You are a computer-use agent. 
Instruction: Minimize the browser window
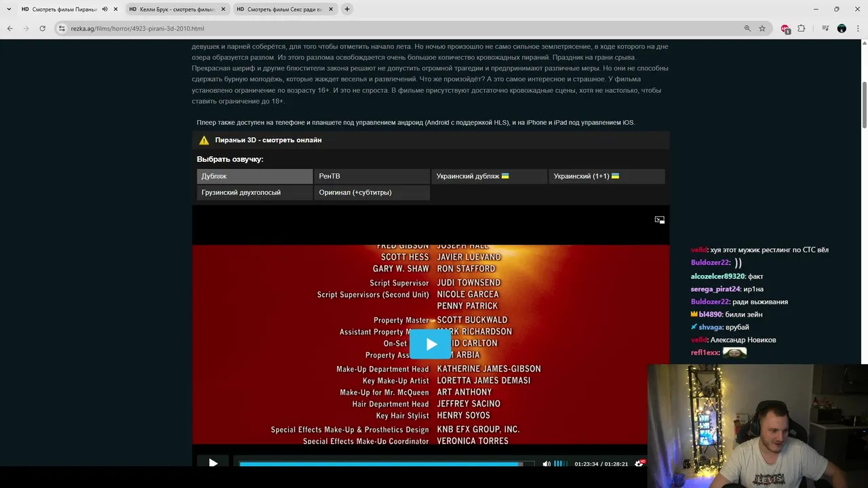pos(816,9)
